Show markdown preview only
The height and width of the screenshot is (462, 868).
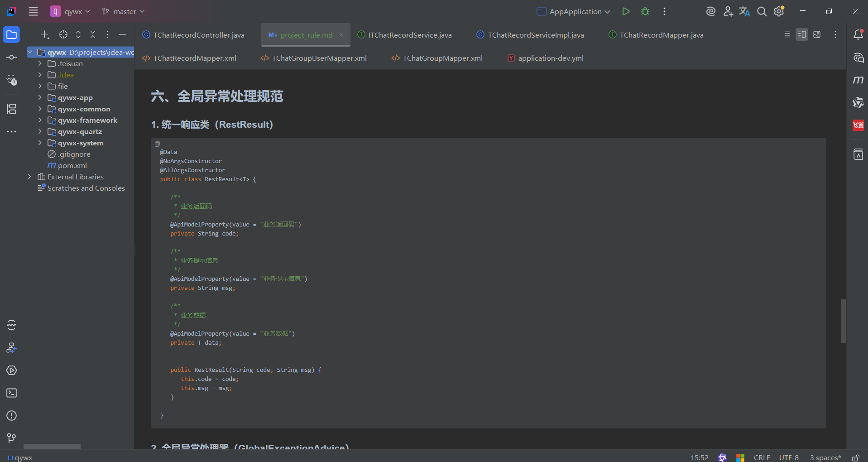coord(817,34)
